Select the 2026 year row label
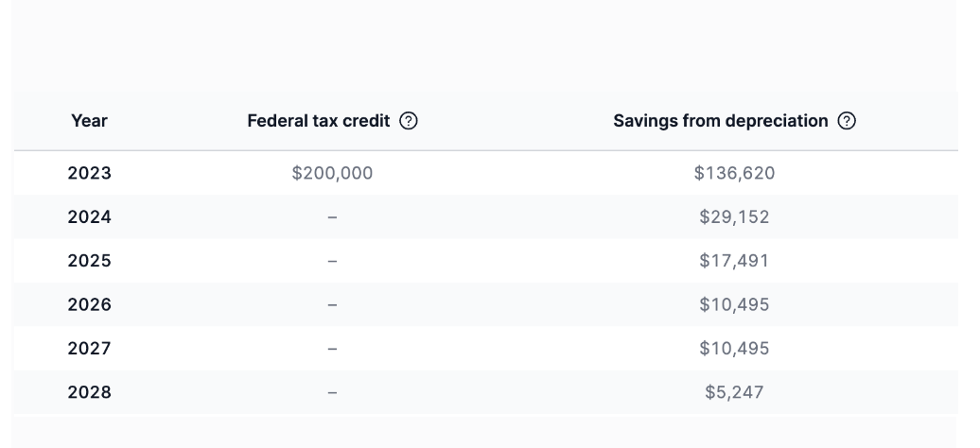Screen dimensions: 980x448 click(x=89, y=304)
